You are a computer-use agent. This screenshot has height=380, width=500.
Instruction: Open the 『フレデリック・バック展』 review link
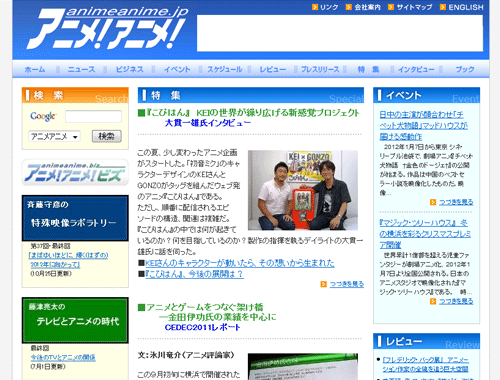coord(426,364)
